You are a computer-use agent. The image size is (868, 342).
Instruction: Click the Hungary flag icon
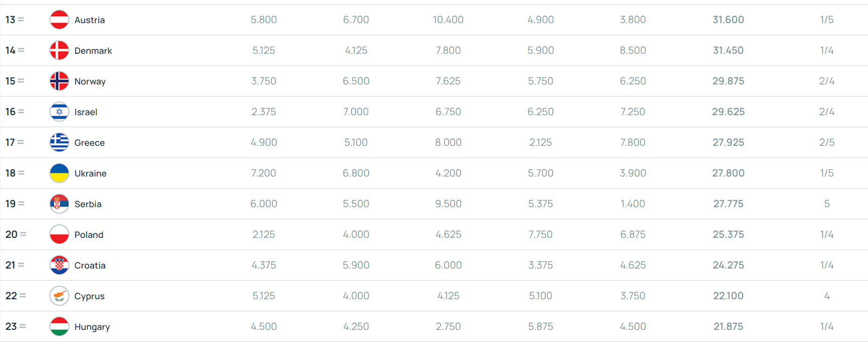(x=59, y=326)
